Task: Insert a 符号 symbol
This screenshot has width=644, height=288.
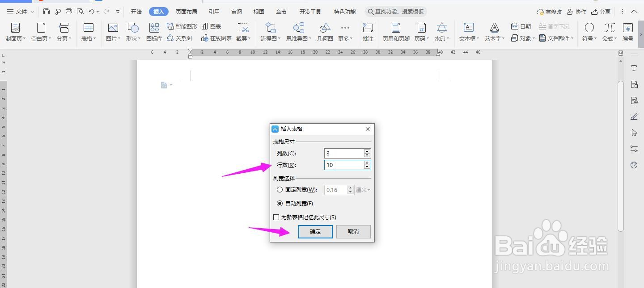Action: tap(589, 32)
